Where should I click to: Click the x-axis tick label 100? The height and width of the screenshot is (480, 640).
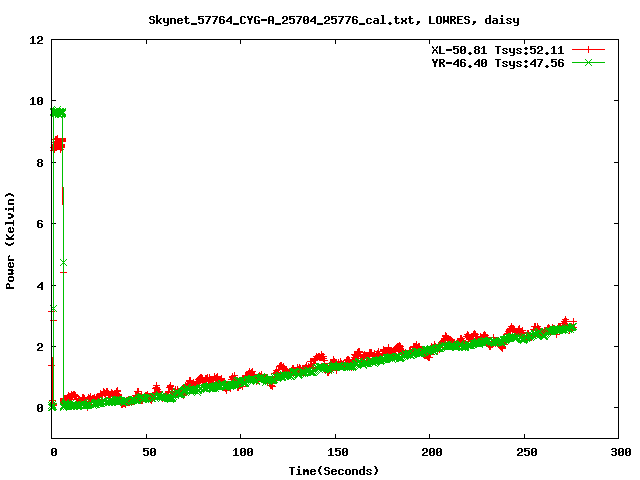(x=243, y=452)
